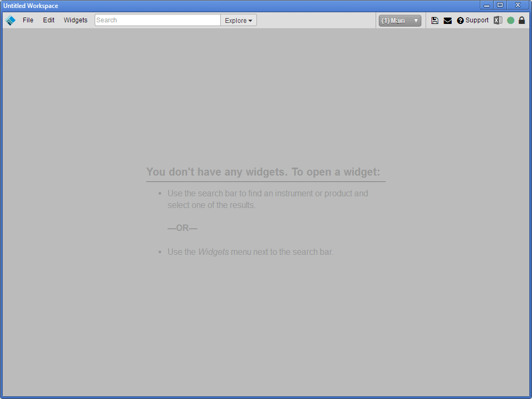Open the Edit menu
The height and width of the screenshot is (399, 532).
coord(48,20)
